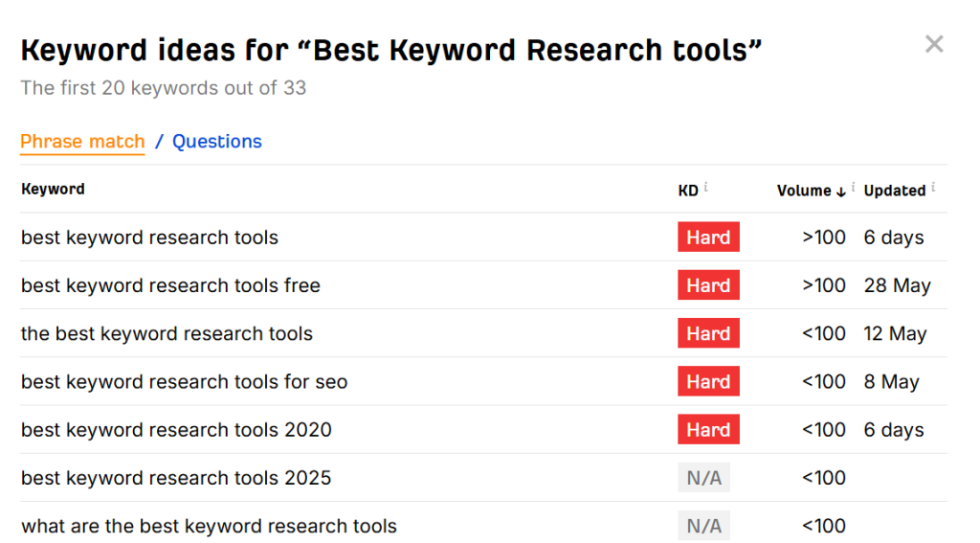Screen dimensions: 980x543
Task: Sort by the KD column header
Action: pos(688,191)
